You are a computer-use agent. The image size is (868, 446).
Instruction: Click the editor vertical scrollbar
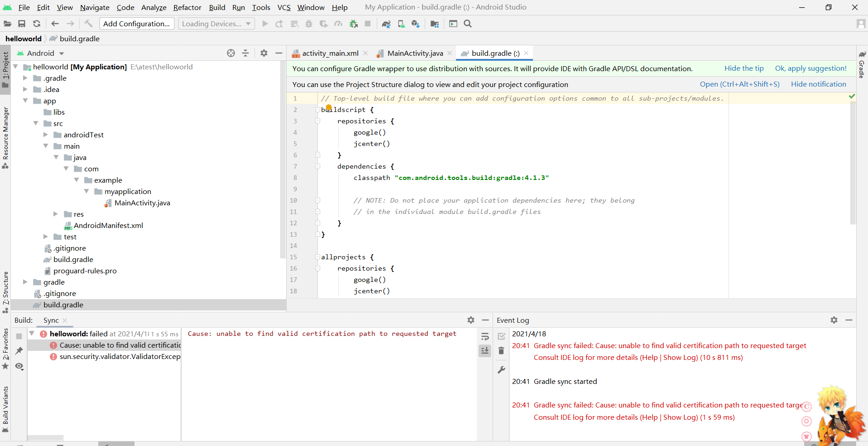point(853,163)
